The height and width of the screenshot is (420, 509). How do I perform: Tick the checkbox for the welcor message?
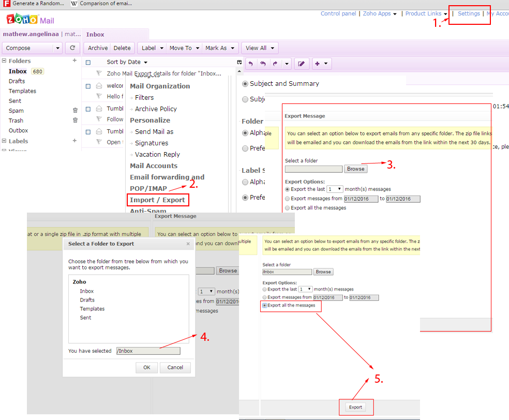click(x=88, y=86)
